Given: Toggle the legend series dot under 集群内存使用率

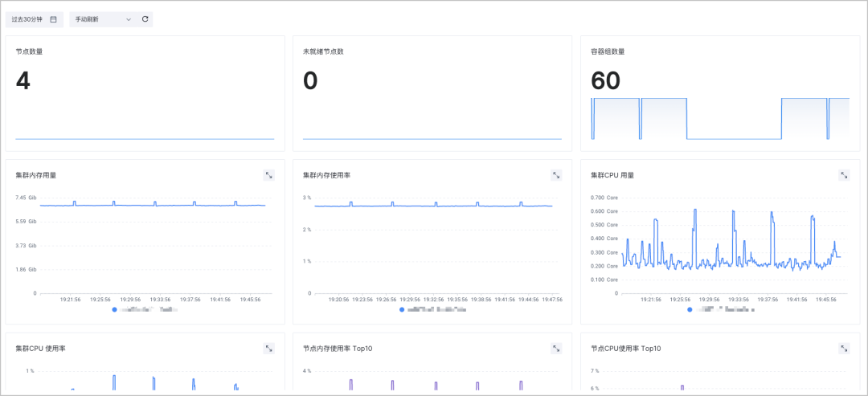Looking at the screenshot, I should point(402,310).
